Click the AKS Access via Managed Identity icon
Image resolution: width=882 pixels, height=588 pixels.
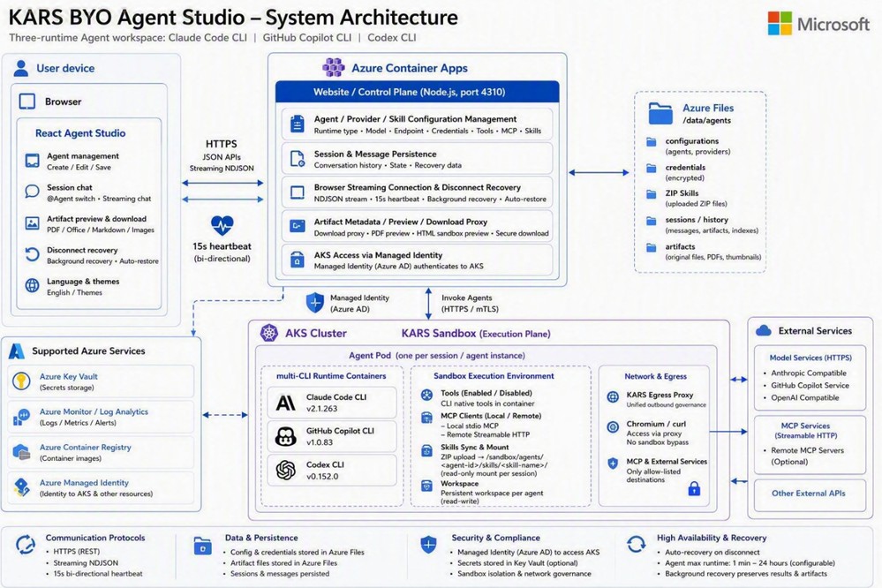pos(297,260)
